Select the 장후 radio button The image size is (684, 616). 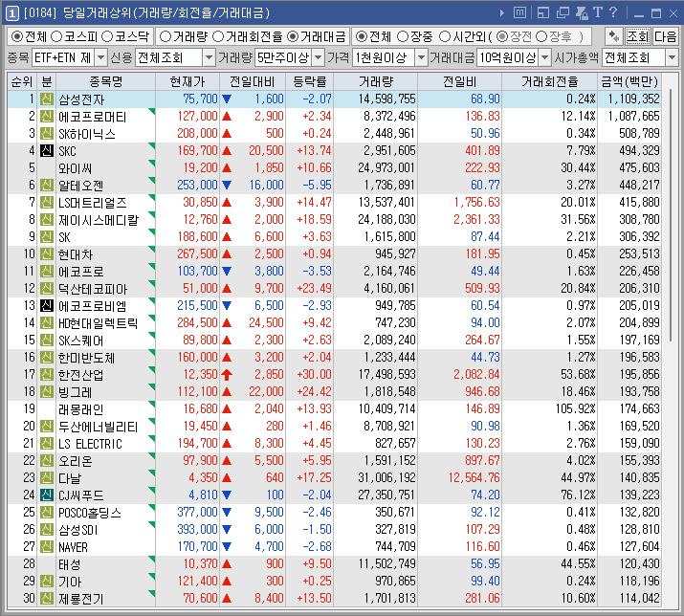(x=541, y=36)
